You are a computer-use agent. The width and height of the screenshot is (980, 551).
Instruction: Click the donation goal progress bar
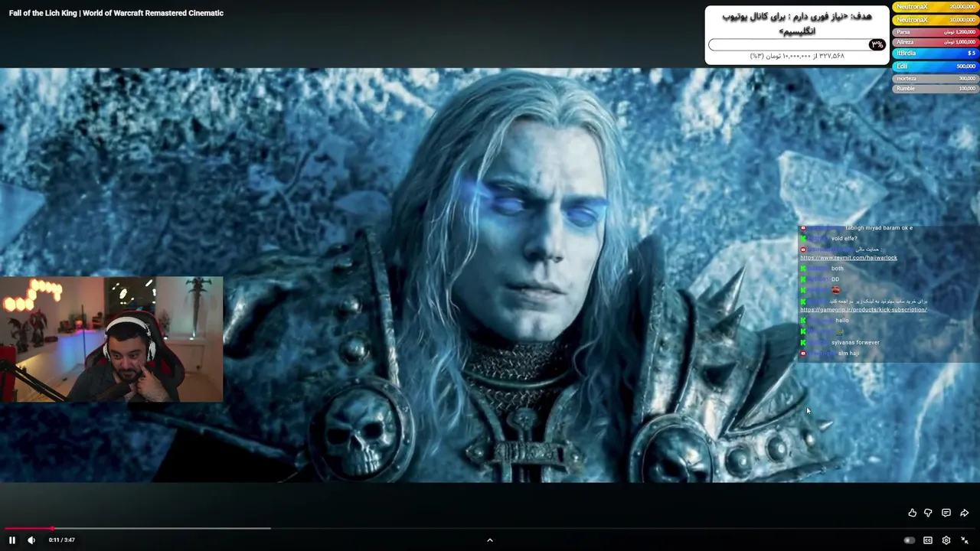(x=797, y=45)
